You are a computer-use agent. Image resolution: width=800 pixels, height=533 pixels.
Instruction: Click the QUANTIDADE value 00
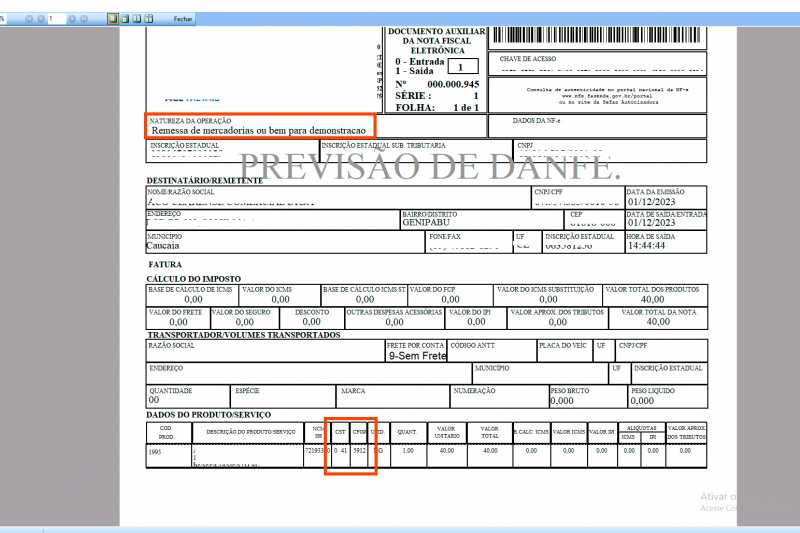point(154,400)
